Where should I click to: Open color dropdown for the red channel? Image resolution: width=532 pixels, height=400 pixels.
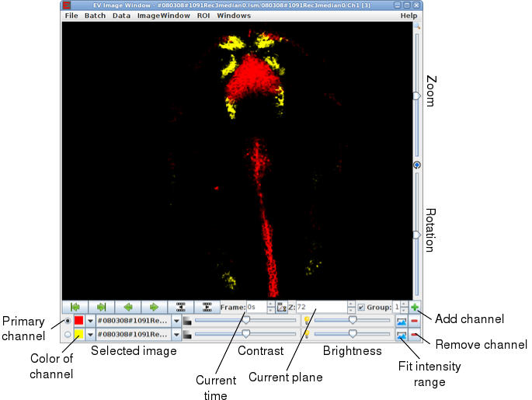(90, 321)
